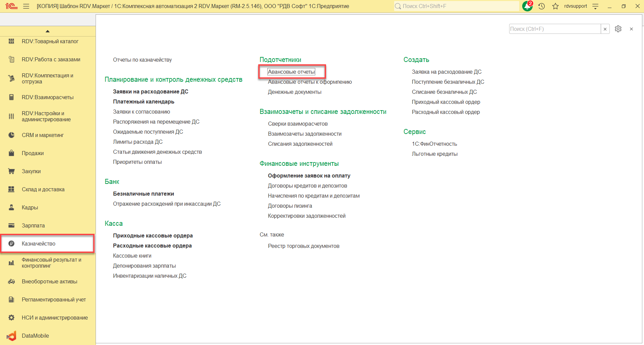Open Оформление заявок на оплату
The width and height of the screenshot is (644, 345).
[309, 176]
